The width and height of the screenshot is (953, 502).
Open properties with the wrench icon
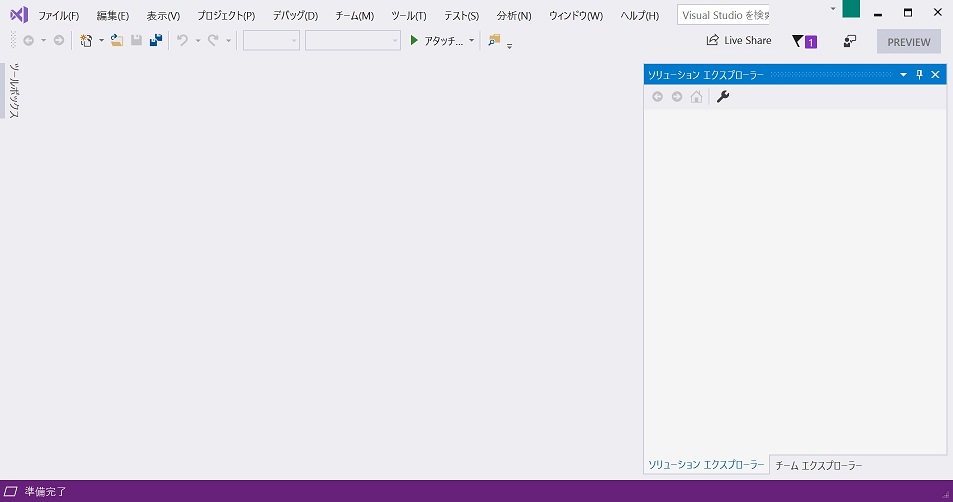click(723, 97)
